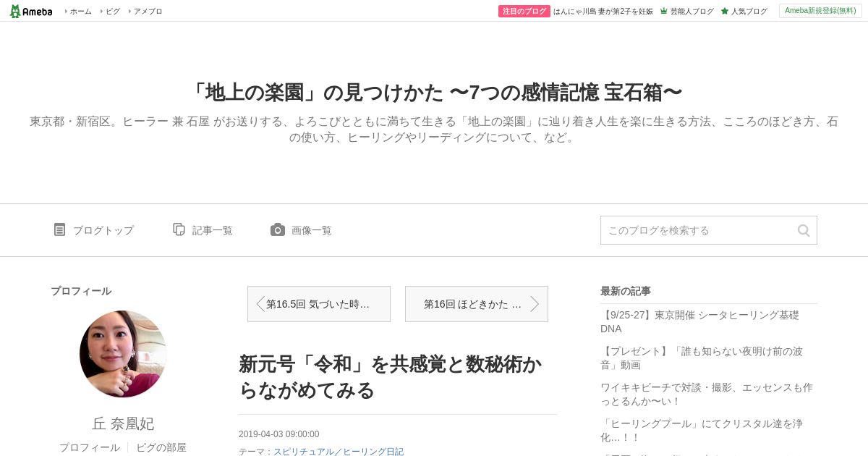Open article title 新元号「令和」を共感覚と数秘術からながめてみる

391,377
